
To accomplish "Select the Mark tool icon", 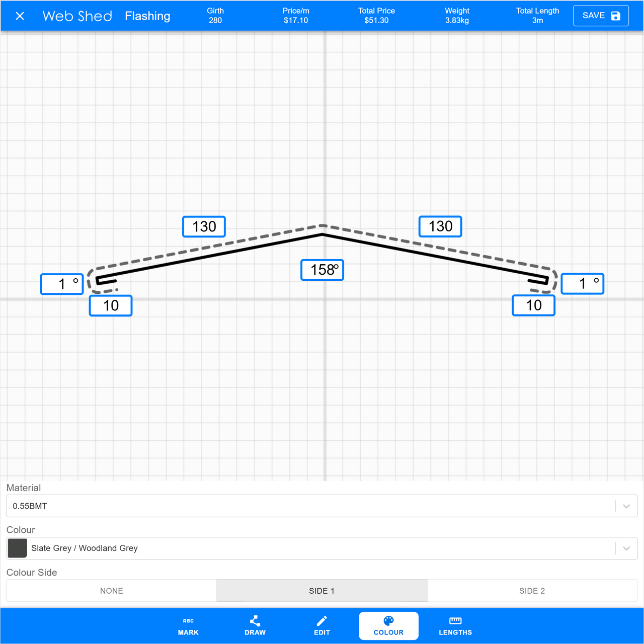I will click(x=188, y=621).
